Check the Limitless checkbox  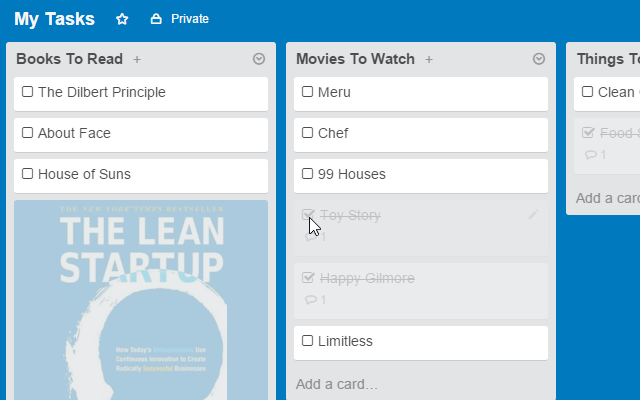[307, 341]
